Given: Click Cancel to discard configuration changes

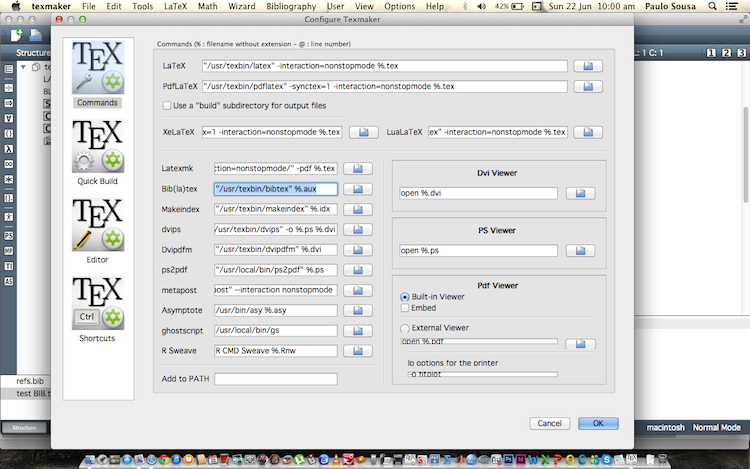Looking at the screenshot, I should (x=549, y=423).
